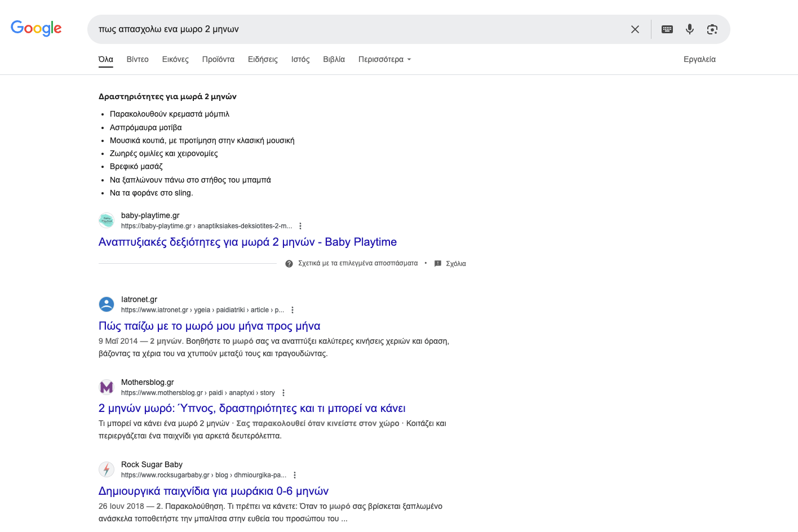Click bullet Ζωηρές ομιλίες και χειρονομίες
This screenshot has width=798, height=532.
click(x=164, y=153)
